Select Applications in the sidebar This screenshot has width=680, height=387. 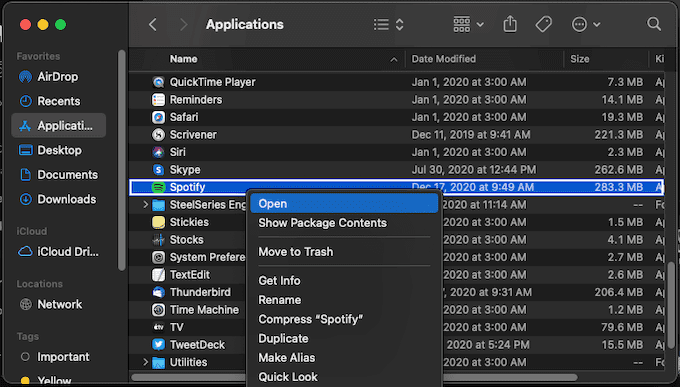(59, 125)
